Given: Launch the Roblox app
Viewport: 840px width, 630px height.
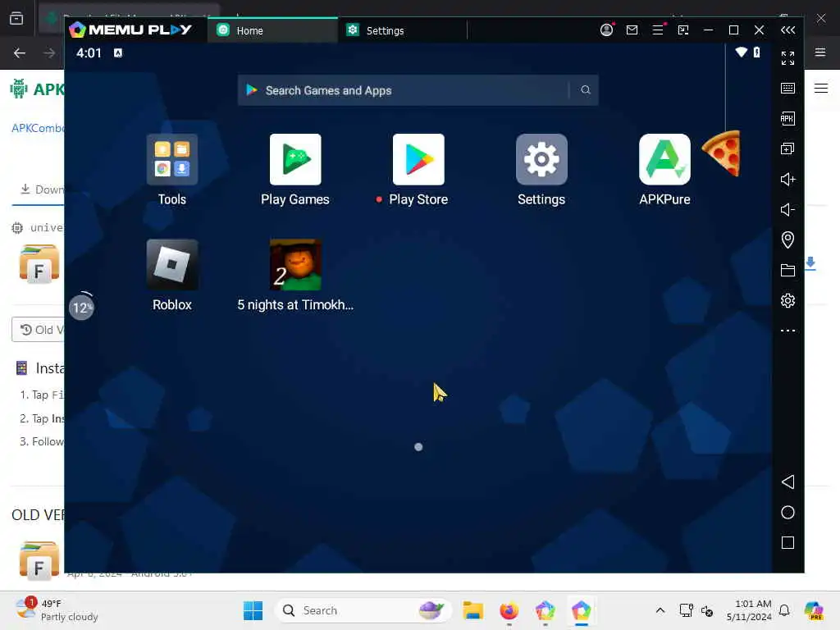Looking at the screenshot, I should click(x=172, y=265).
